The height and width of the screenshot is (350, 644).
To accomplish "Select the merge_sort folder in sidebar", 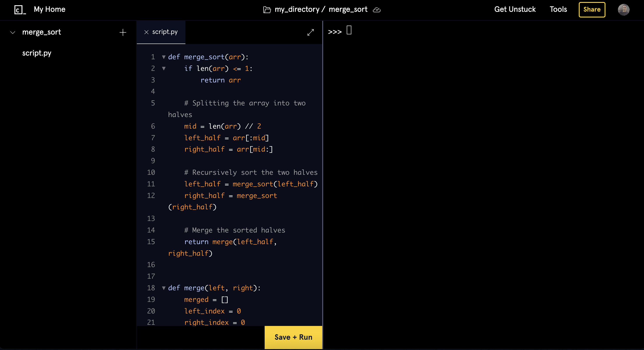I will click(42, 32).
